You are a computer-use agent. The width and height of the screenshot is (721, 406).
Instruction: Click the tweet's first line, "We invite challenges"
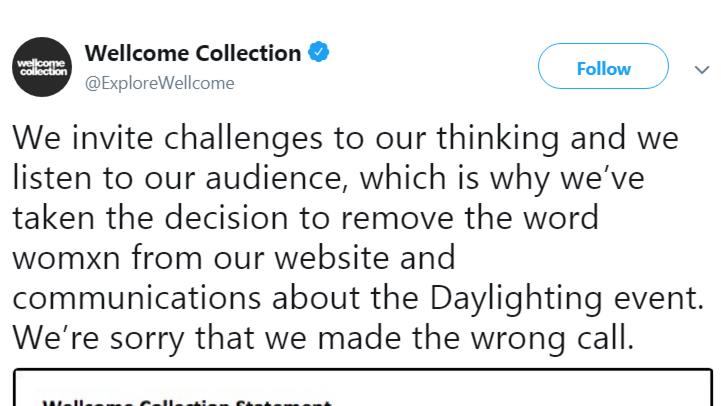155,137
